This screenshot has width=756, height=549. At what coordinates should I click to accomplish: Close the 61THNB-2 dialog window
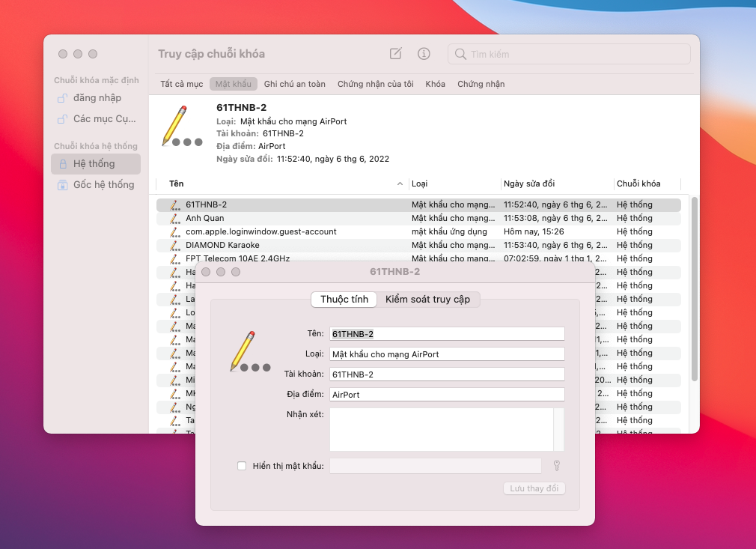[x=206, y=272]
